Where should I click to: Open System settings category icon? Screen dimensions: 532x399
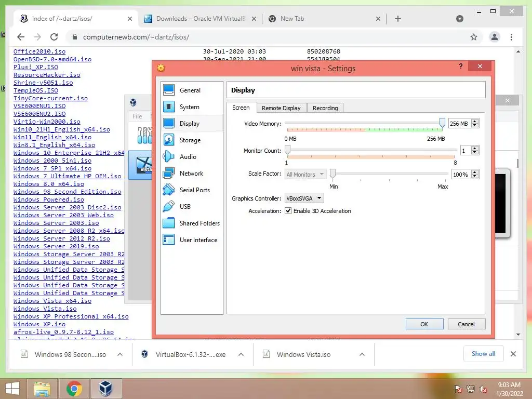pyautogui.click(x=169, y=107)
